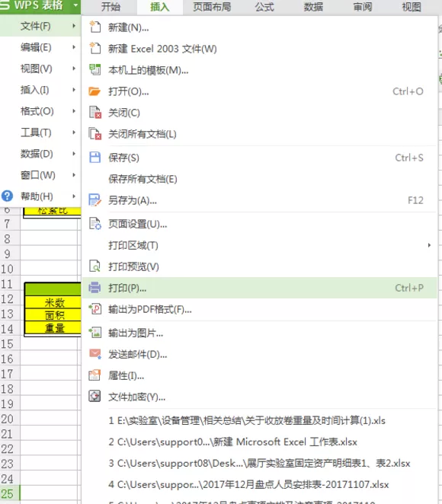Expand the 格式(O) submenu arrow
The width and height of the screenshot is (442, 504).
(x=74, y=111)
